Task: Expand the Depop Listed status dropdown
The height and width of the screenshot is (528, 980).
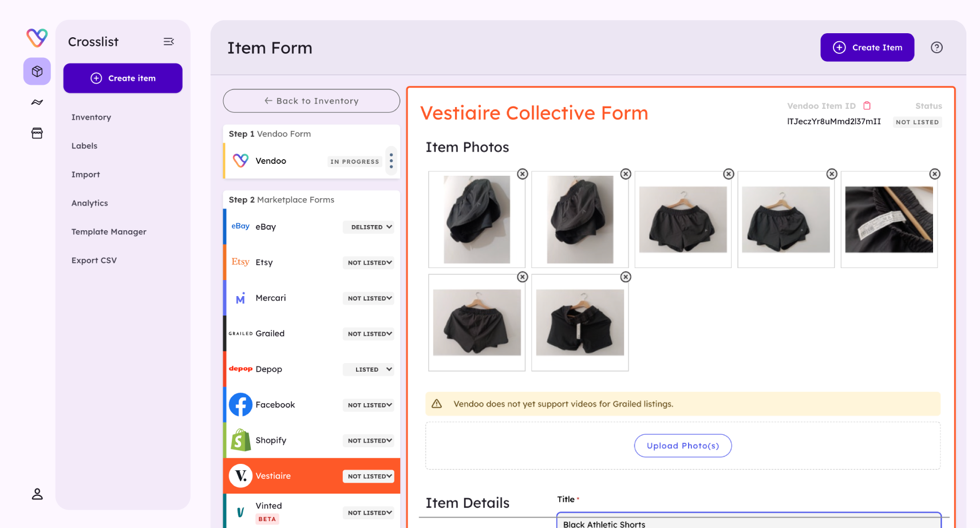Action: pyautogui.click(x=370, y=369)
